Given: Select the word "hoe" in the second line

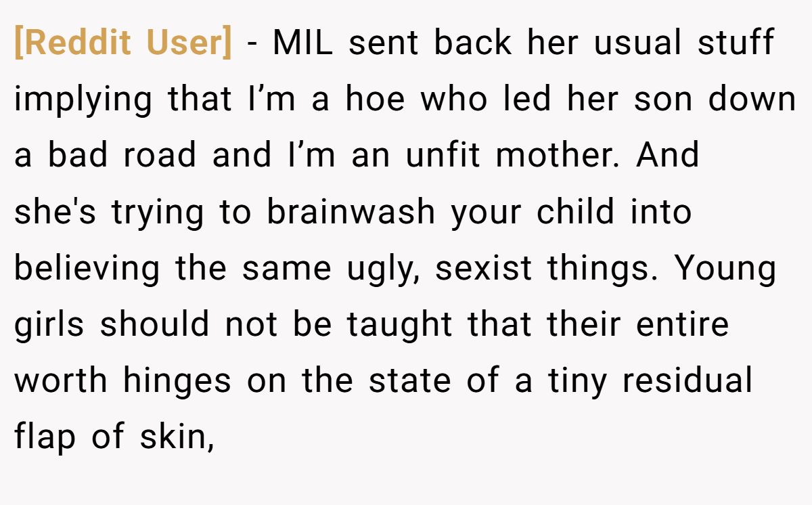Looking at the screenshot, I should point(375,99).
